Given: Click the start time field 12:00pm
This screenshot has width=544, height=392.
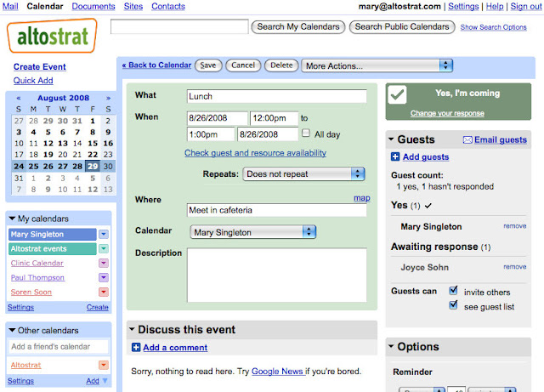Looking at the screenshot, I should 274,118.
